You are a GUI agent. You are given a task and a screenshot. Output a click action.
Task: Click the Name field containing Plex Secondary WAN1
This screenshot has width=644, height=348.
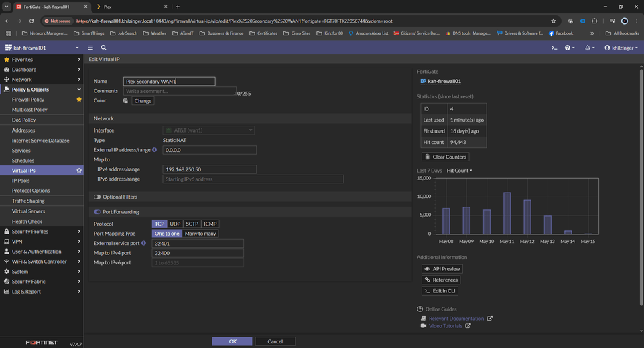[170, 81]
